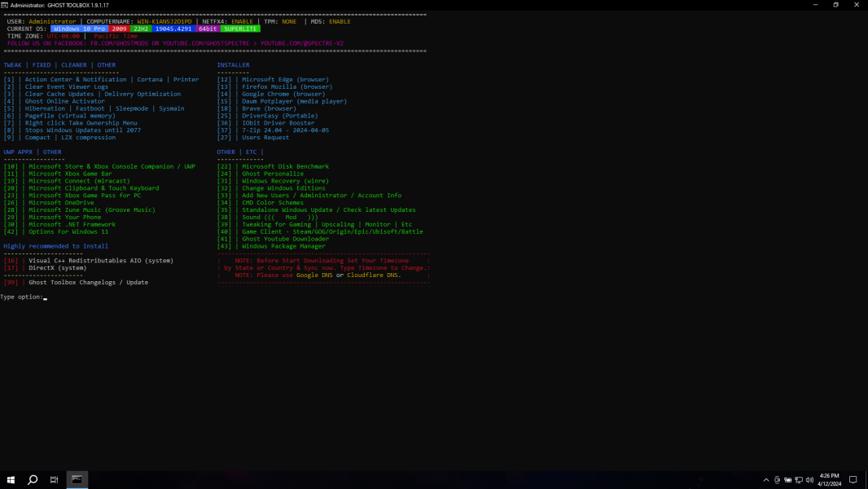The image size is (868, 489).
Task: Click the Highly recommended to install heading
Action: pos(56,246)
